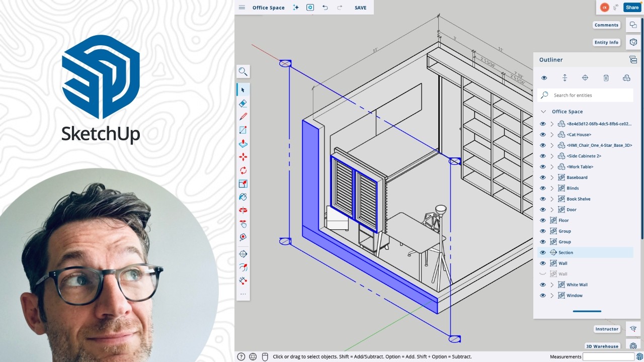
Task: Open the 3D Warehouse panel icon
Action: click(x=633, y=346)
